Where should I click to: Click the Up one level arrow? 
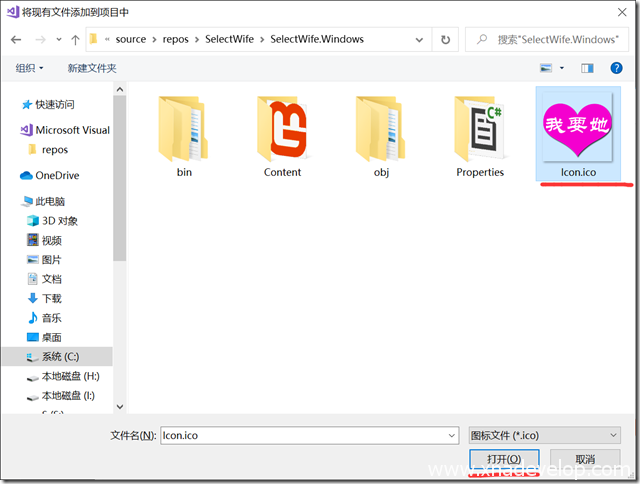coord(75,39)
